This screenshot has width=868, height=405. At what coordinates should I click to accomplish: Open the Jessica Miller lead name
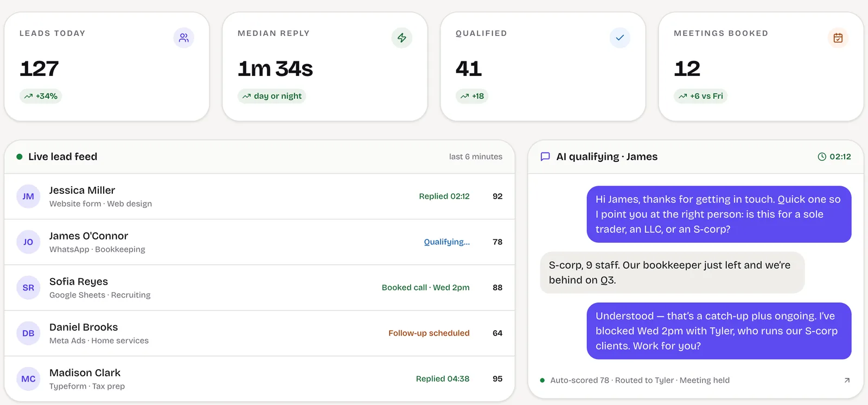[82, 191]
